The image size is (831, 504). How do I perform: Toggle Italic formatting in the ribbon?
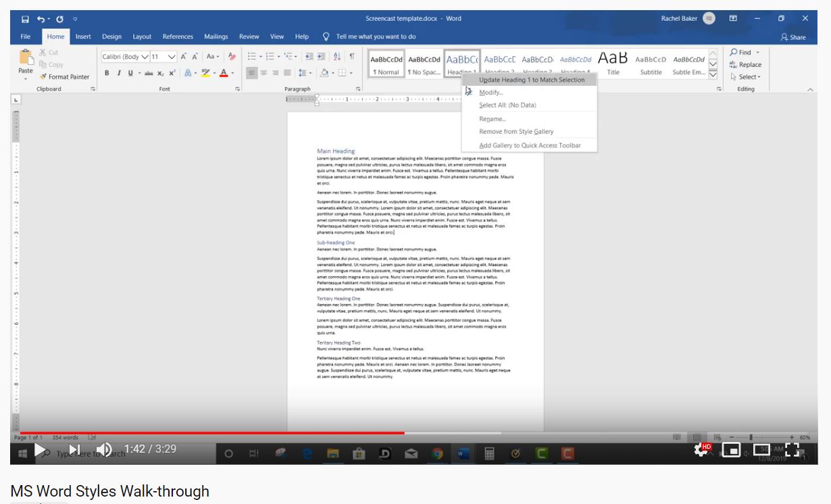click(x=118, y=73)
